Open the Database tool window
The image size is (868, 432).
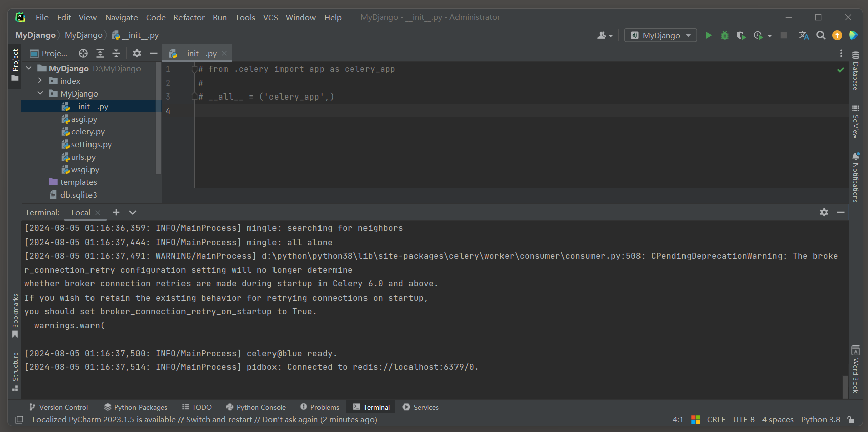click(855, 71)
